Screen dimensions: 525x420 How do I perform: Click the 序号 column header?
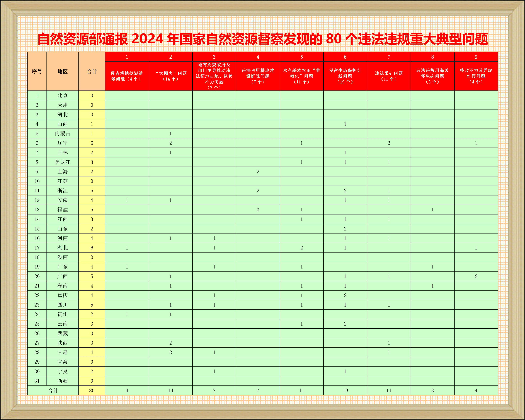coord(37,71)
